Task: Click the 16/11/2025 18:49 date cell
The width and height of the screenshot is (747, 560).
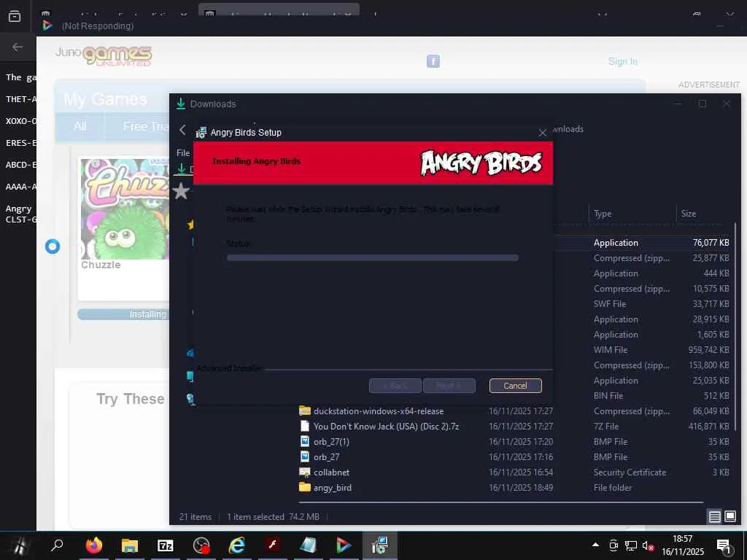Action: [x=521, y=488]
